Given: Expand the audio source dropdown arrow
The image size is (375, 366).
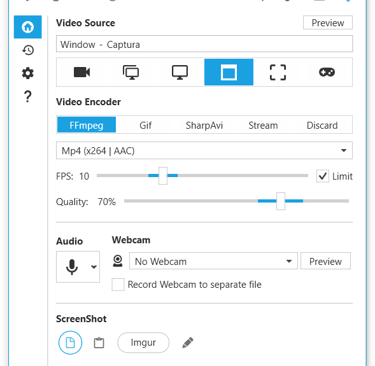Looking at the screenshot, I should pos(94,267).
